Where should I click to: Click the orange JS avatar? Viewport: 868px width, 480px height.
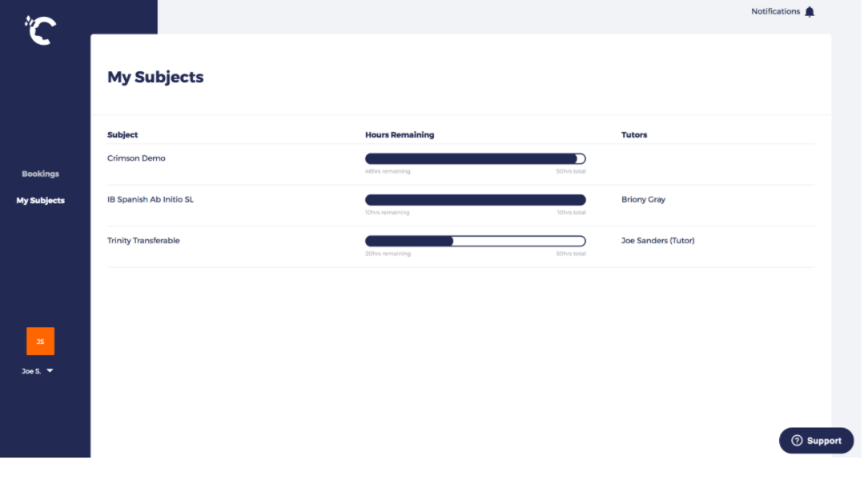(40, 341)
